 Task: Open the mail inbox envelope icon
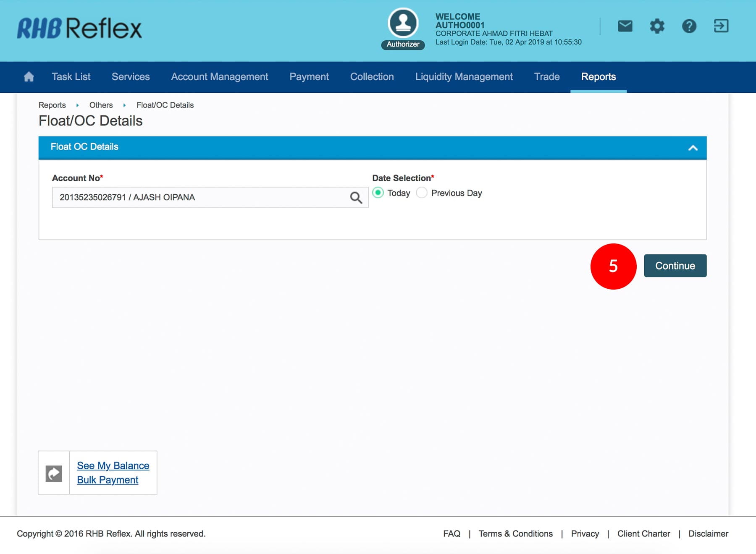click(625, 26)
